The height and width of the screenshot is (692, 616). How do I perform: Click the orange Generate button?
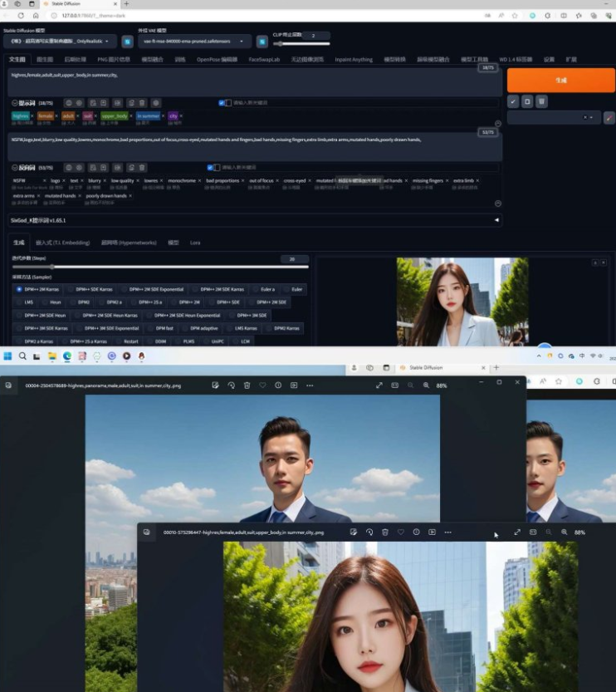pyautogui.click(x=561, y=81)
